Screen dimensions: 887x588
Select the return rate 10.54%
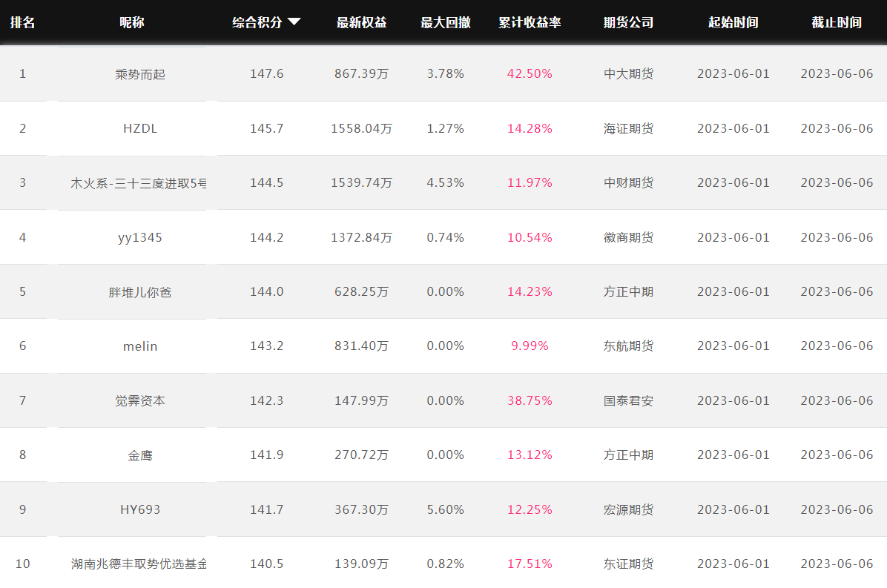coord(530,237)
